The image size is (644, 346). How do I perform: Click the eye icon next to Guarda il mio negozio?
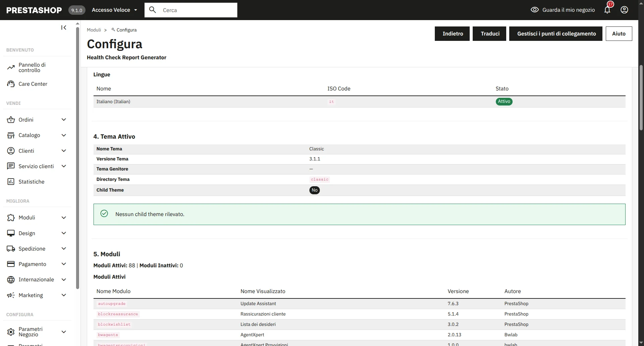click(534, 10)
